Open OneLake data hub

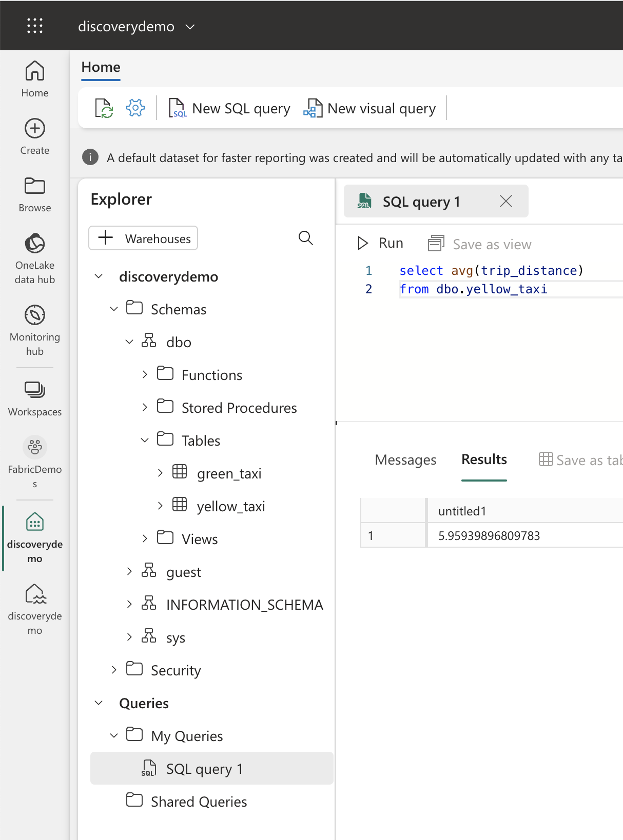(x=35, y=258)
